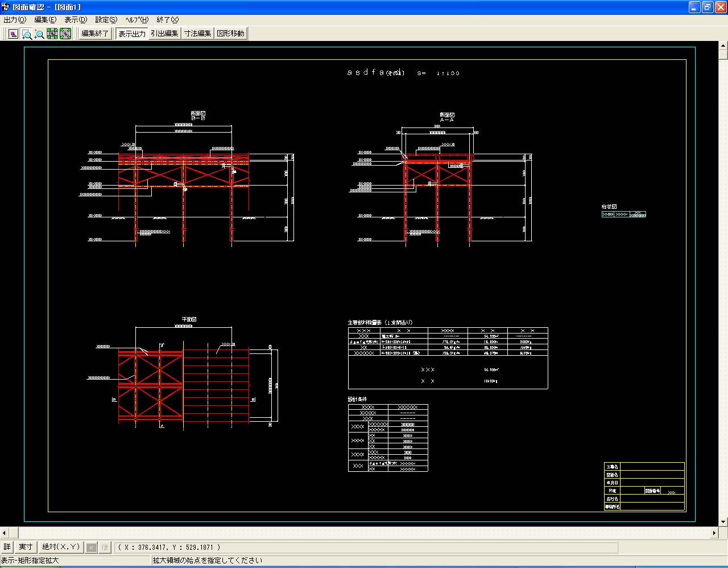This screenshot has width=728, height=568.
Task: Click the 寸法編集 button
Action: pos(198,34)
